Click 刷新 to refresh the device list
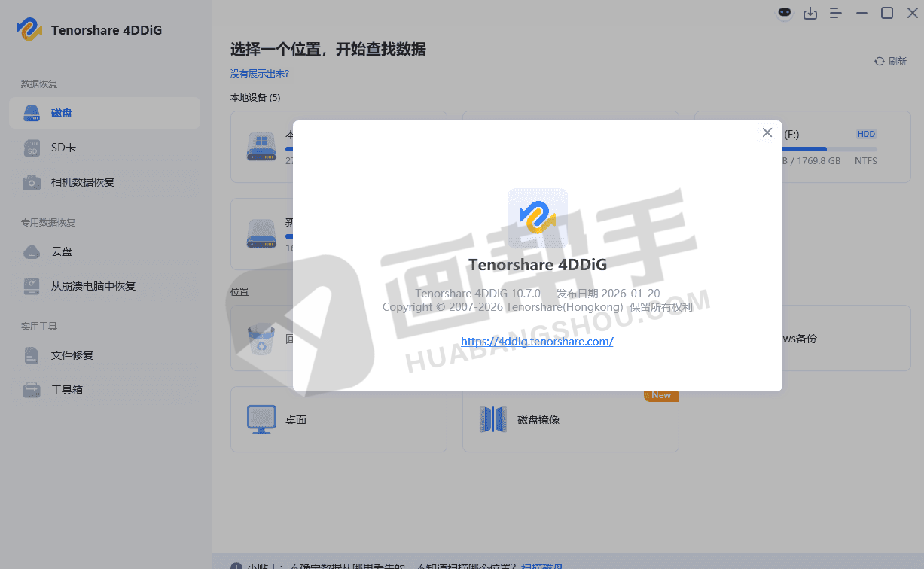The height and width of the screenshot is (569, 924). pos(890,62)
